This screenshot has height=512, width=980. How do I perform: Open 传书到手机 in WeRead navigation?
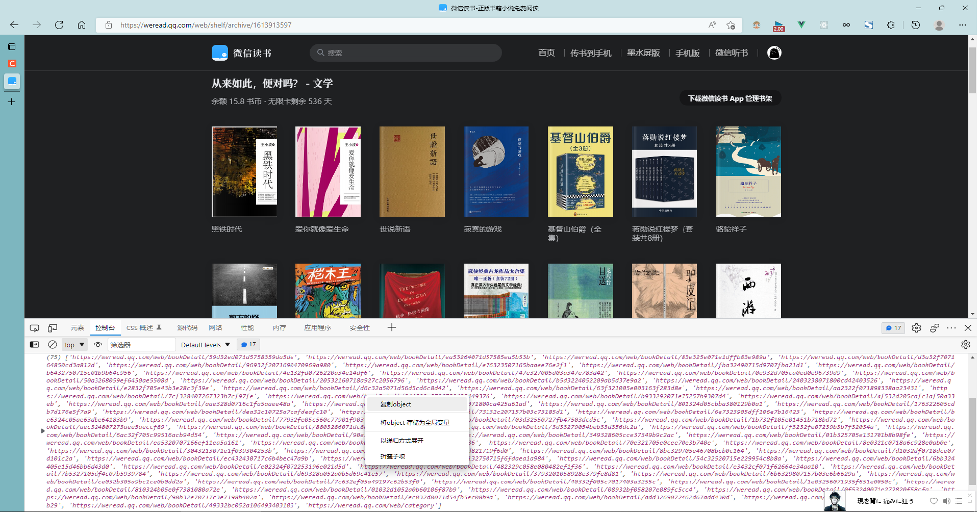tap(591, 53)
